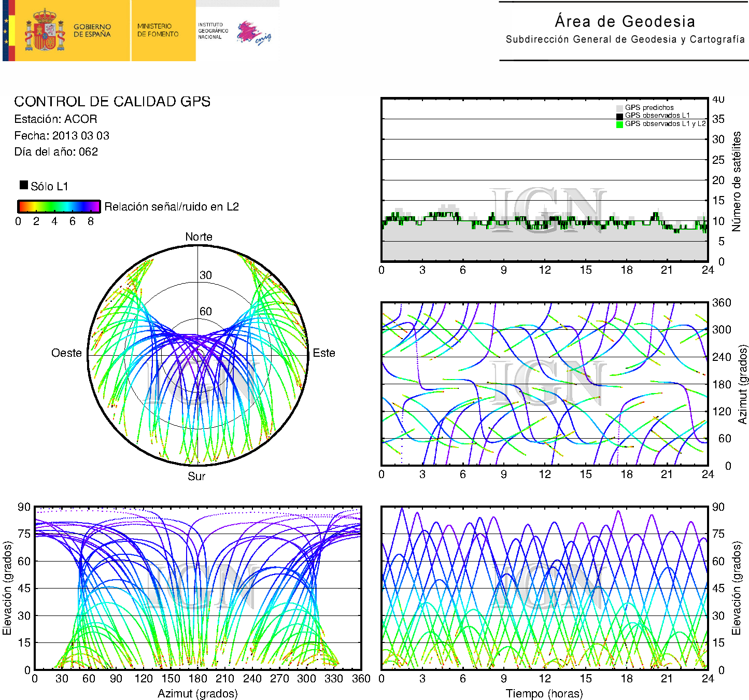The width and height of the screenshot is (749, 700).
Task: Click the black Sólo L1 legend square
Action: 24,185
